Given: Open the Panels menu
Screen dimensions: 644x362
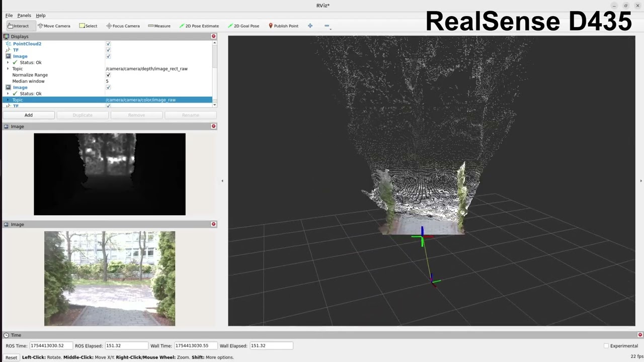Looking at the screenshot, I should tap(24, 16).
